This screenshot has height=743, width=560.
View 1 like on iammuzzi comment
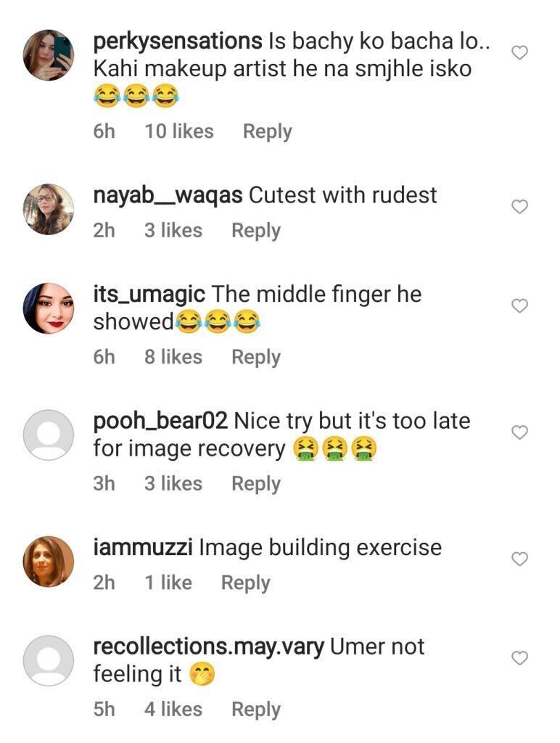click(x=168, y=583)
